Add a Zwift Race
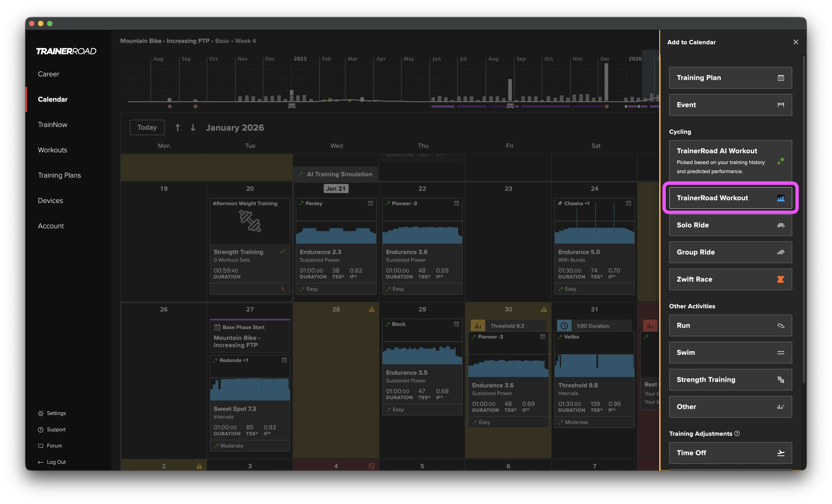 pyautogui.click(x=730, y=279)
